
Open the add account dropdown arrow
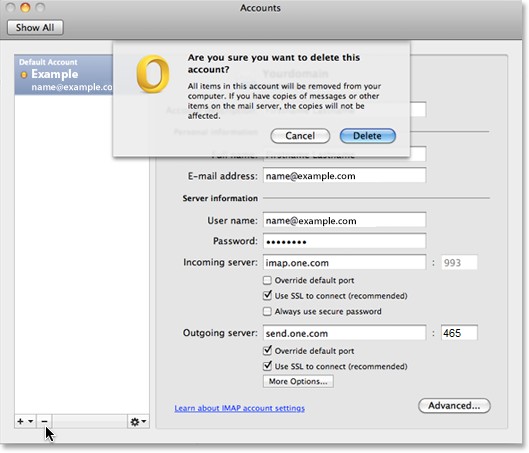[31, 421]
